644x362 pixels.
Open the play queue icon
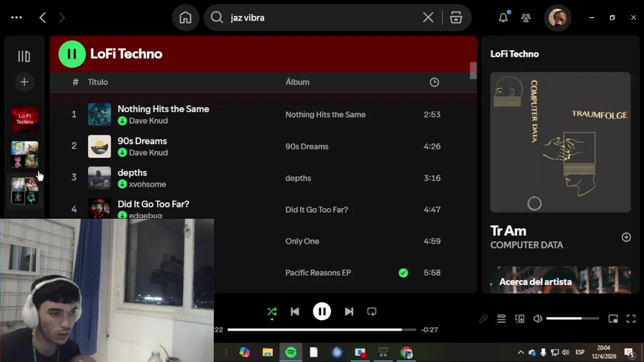pos(501,319)
